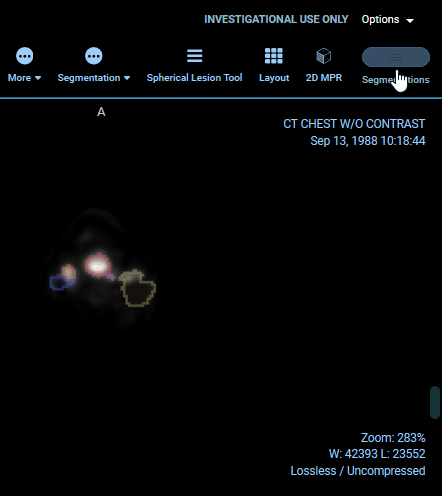The width and height of the screenshot is (442, 496).
Task: Click the More ellipsis icon
Action: click(x=25, y=56)
